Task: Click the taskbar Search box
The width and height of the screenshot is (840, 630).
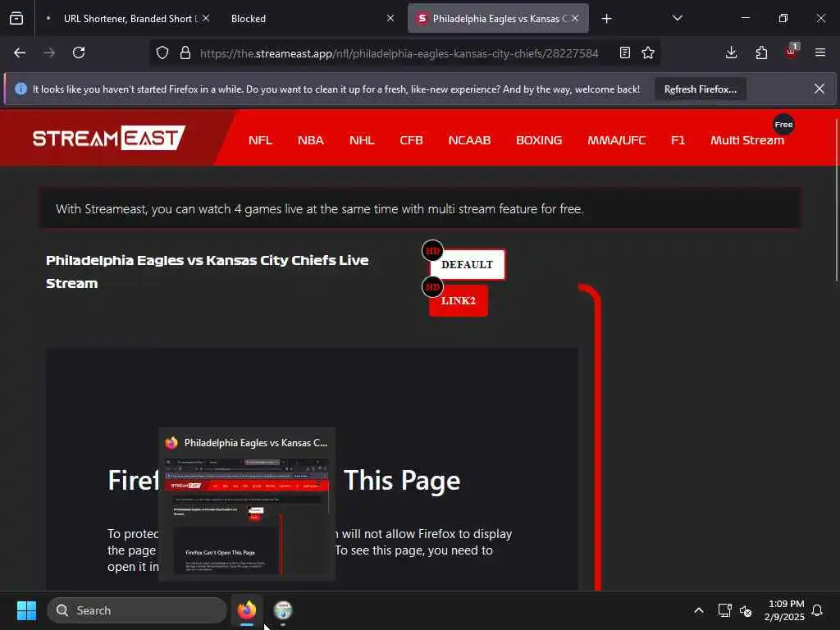Action: tap(137, 610)
